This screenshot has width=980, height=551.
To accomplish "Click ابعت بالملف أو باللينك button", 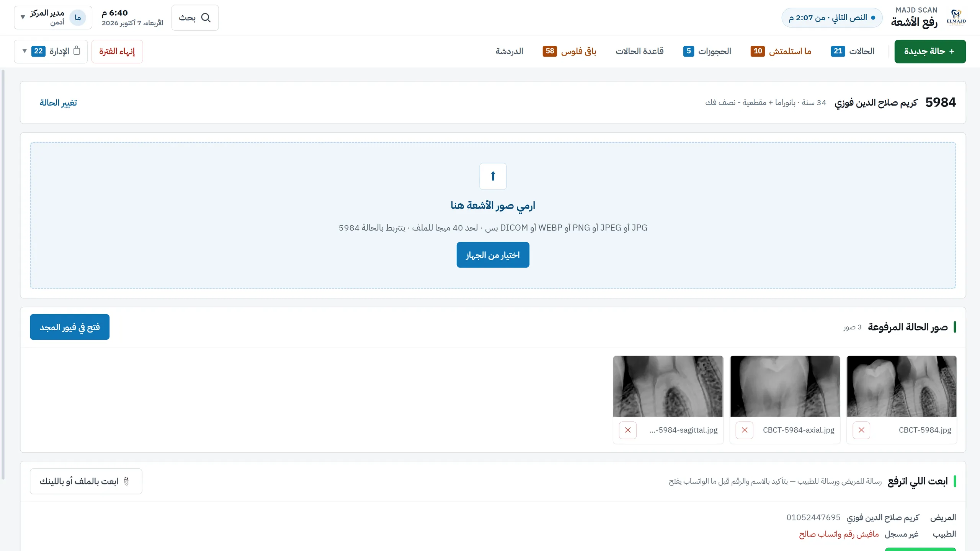I will pos(86,481).
